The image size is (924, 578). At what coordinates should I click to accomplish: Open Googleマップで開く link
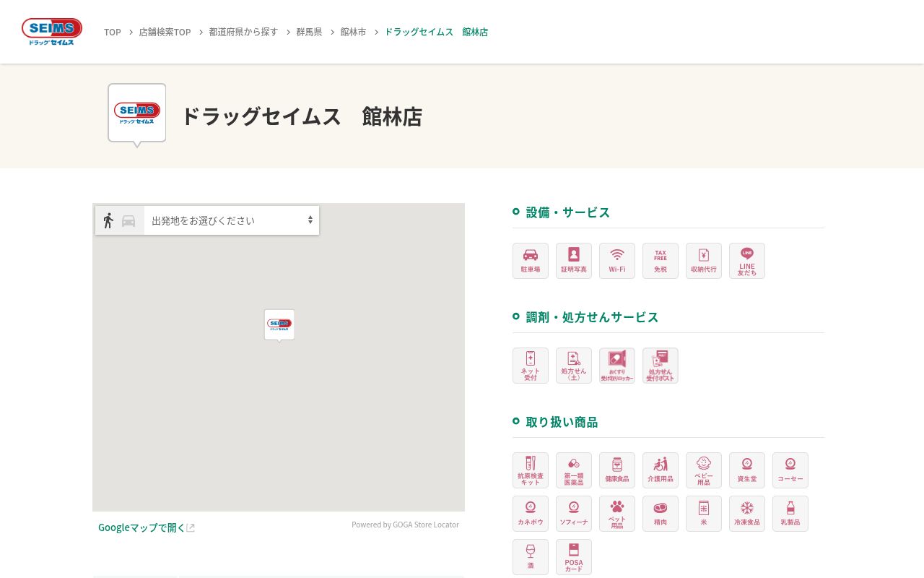coord(147,527)
